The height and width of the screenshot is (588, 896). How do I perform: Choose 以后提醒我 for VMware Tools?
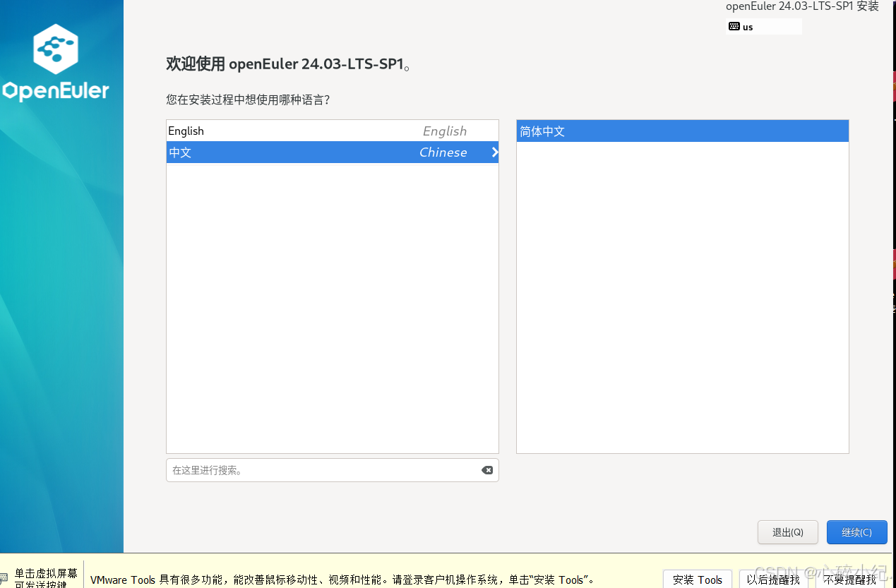[773, 578]
